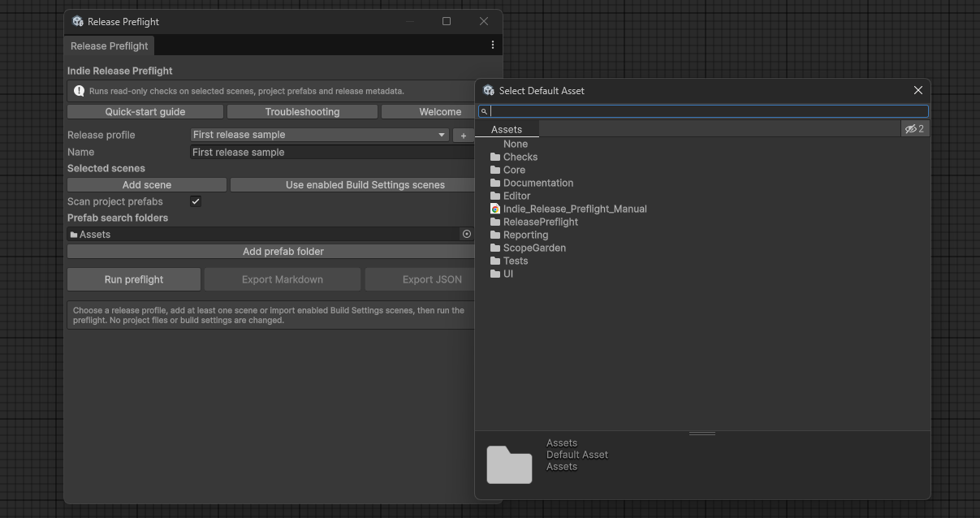The image size is (980, 518).
Task: Click the search magnifier icon in asset picker
Action: click(x=485, y=111)
